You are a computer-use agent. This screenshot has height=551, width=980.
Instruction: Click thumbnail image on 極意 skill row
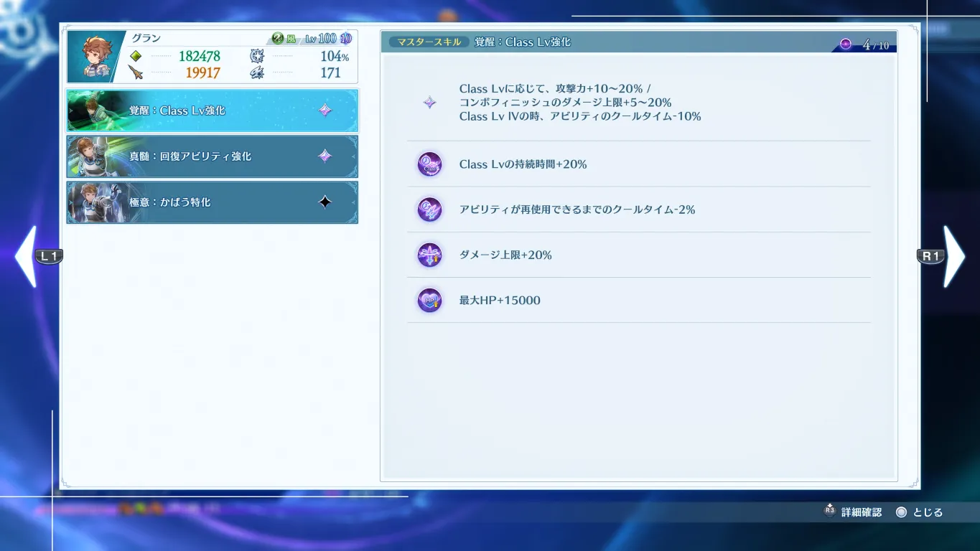[x=98, y=202]
